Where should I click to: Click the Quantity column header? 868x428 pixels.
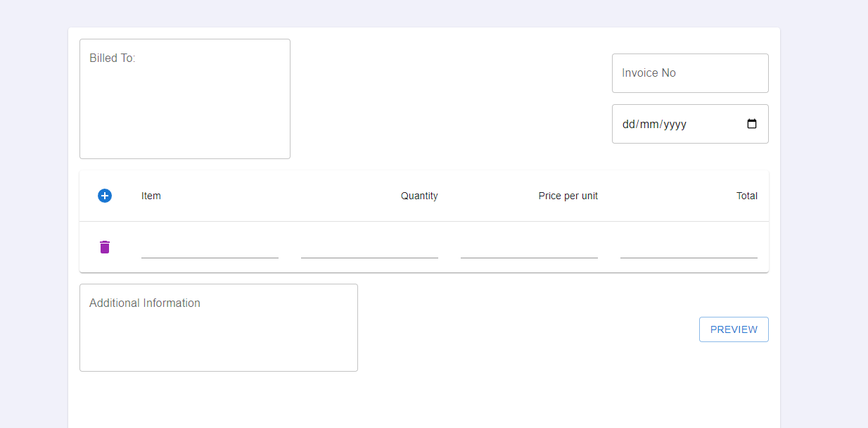coord(419,196)
